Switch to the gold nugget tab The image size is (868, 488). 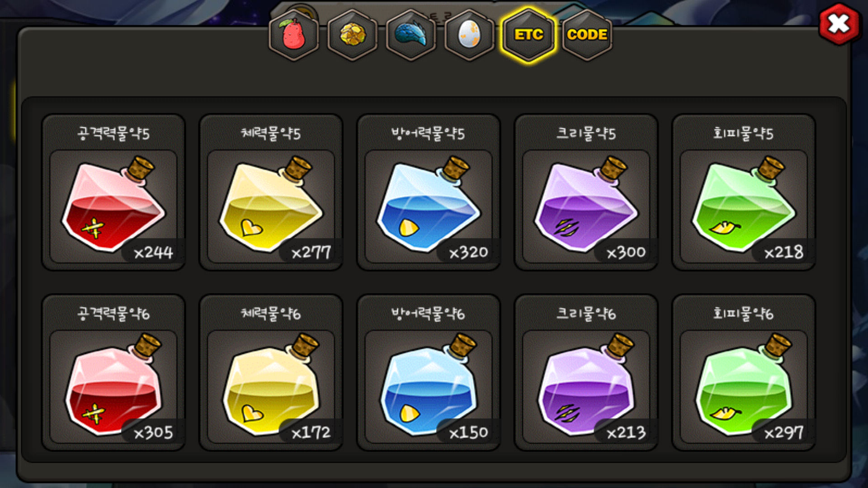pyautogui.click(x=353, y=35)
